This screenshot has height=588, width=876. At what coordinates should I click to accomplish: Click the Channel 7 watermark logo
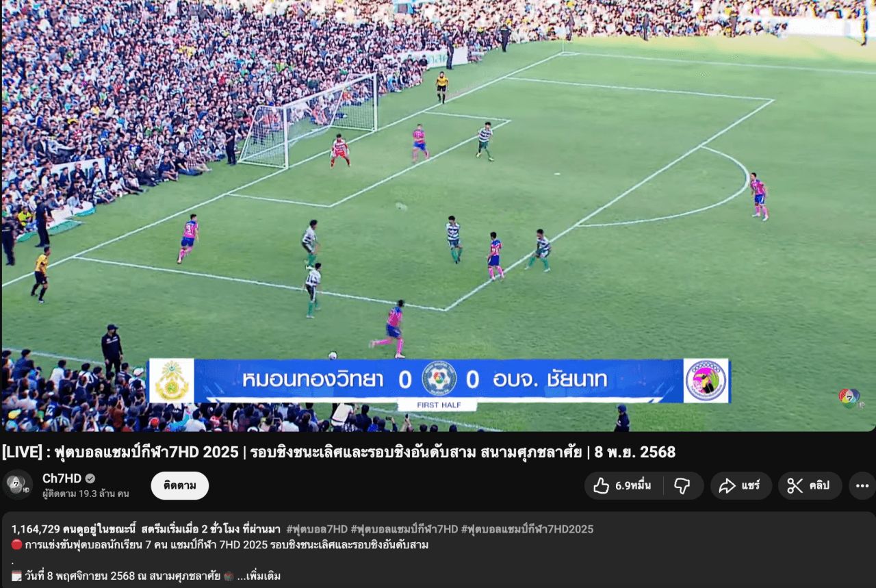click(849, 398)
